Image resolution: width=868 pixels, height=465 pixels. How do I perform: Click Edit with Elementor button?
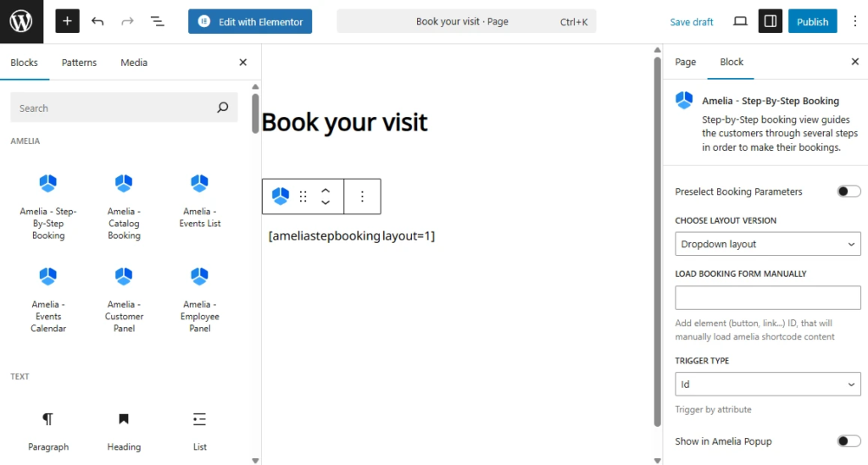point(250,21)
